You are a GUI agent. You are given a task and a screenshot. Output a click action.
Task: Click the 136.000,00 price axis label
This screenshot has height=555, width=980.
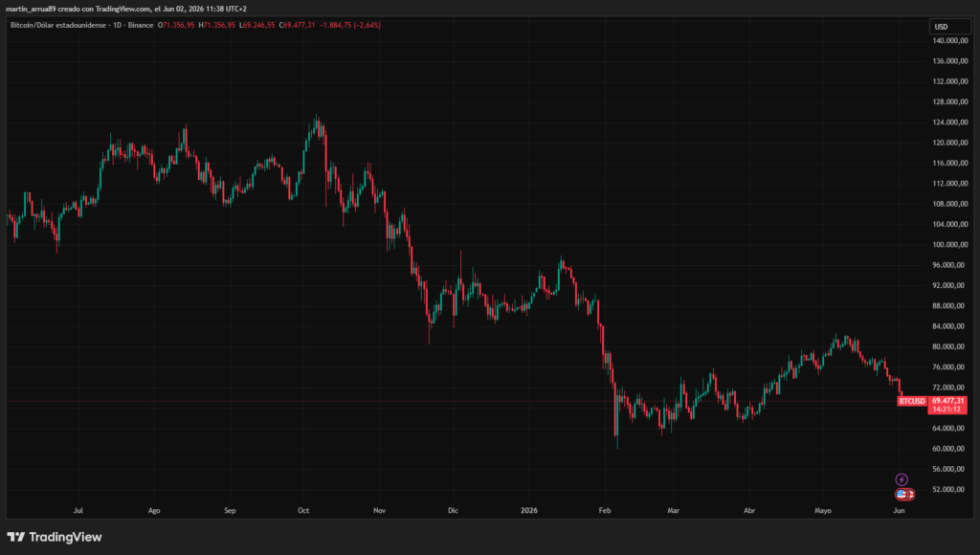click(x=950, y=61)
